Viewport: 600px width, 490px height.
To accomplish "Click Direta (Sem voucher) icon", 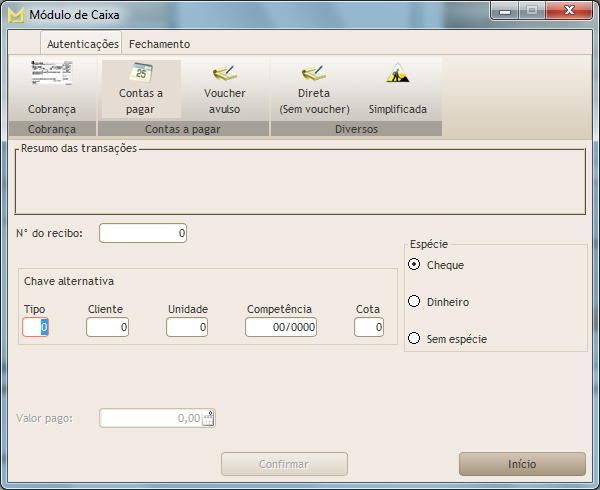I will 314,87.
